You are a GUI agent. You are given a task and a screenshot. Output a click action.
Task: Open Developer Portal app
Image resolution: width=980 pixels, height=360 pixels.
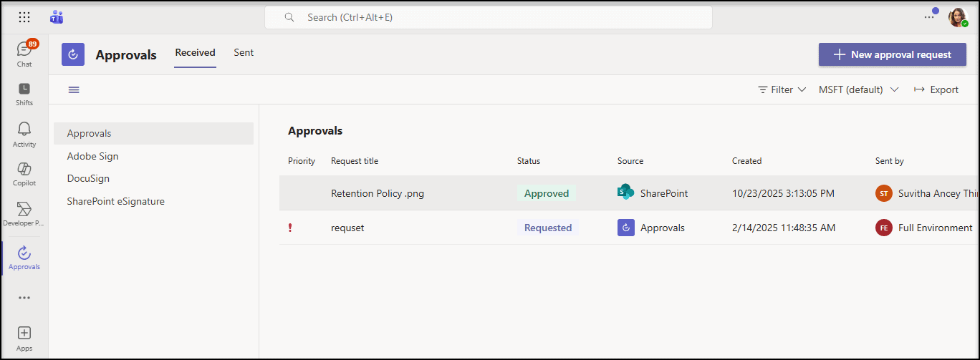tap(24, 214)
